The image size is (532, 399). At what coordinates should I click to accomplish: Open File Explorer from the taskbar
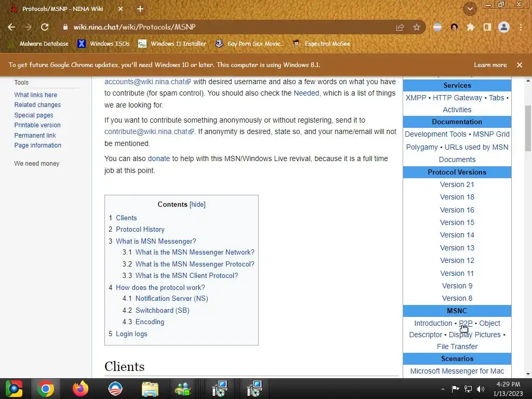coord(150,389)
